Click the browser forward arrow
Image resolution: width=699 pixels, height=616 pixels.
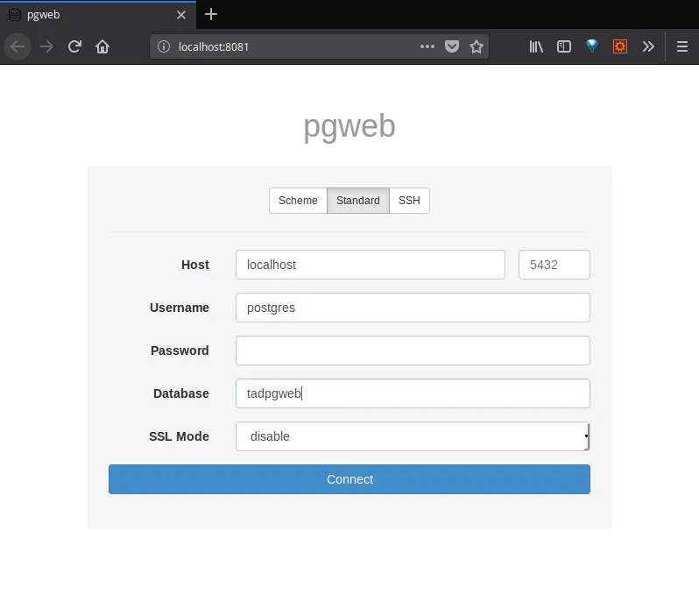click(x=46, y=46)
